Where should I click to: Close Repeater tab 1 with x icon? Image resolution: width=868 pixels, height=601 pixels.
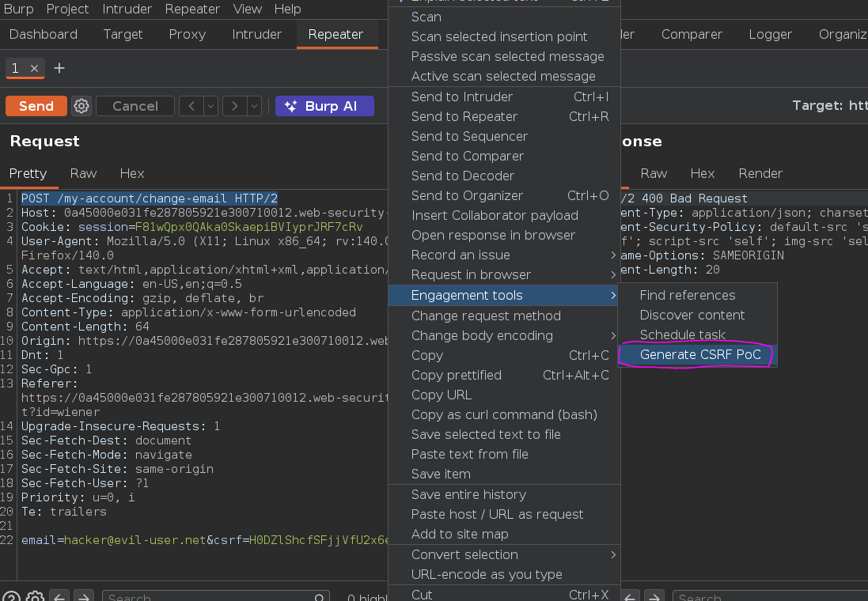34,68
